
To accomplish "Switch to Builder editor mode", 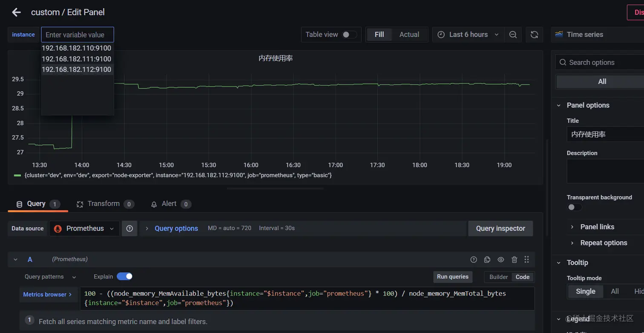I will coord(498,277).
